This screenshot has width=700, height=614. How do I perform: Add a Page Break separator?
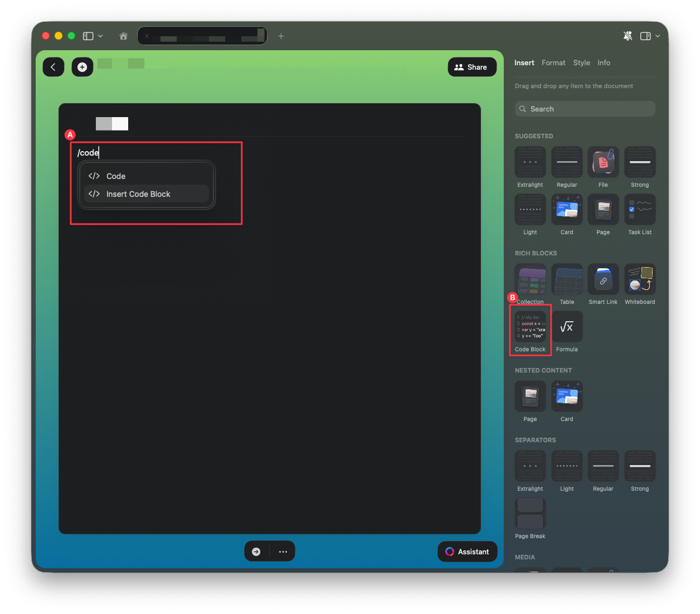pos(530,513)
